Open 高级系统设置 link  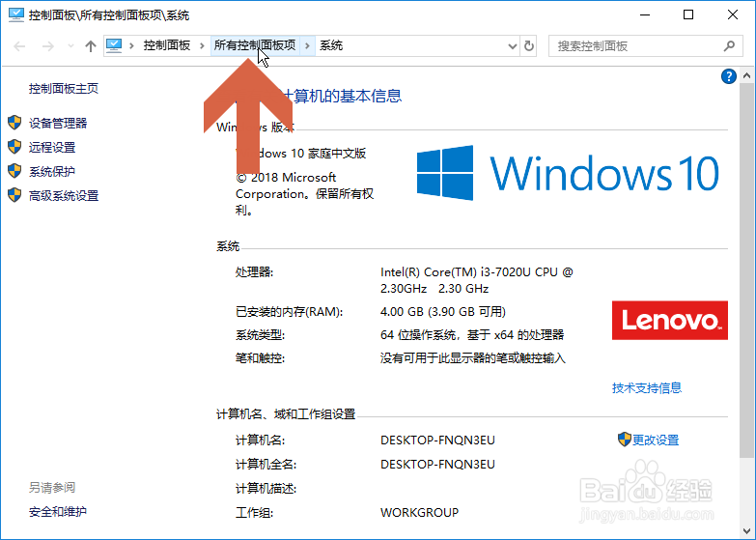click(x=64, y=195)
